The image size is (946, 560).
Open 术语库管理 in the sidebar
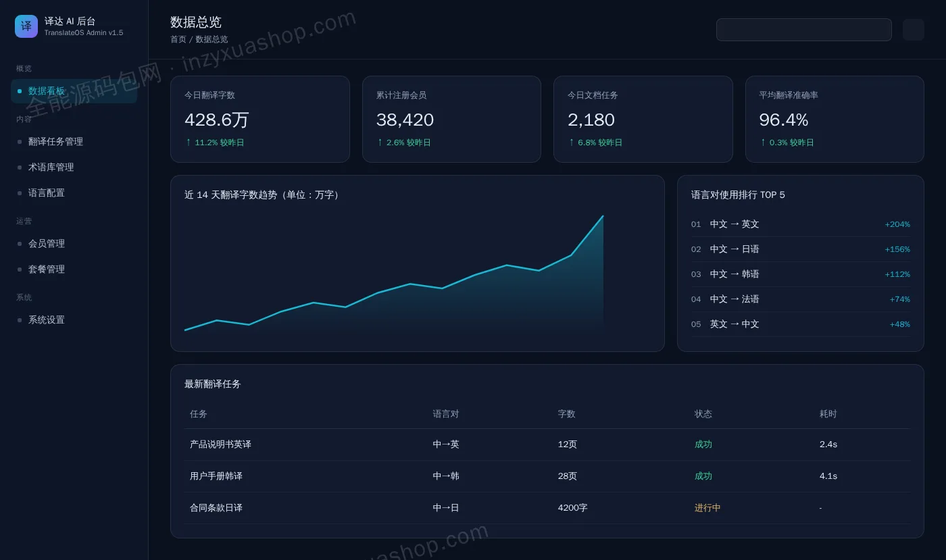tap(74, 168)
